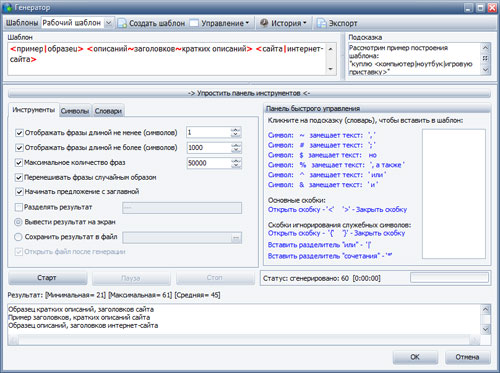Click the Экспорт icon

(x=322, y=23)
